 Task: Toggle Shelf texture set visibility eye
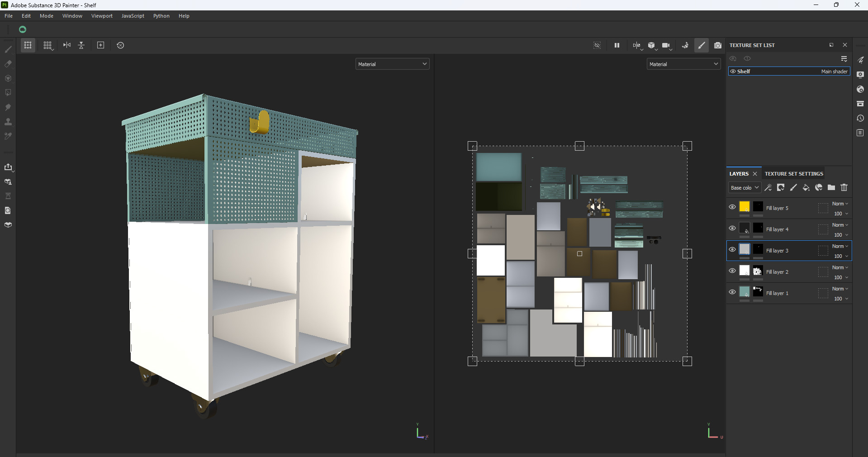733,71
